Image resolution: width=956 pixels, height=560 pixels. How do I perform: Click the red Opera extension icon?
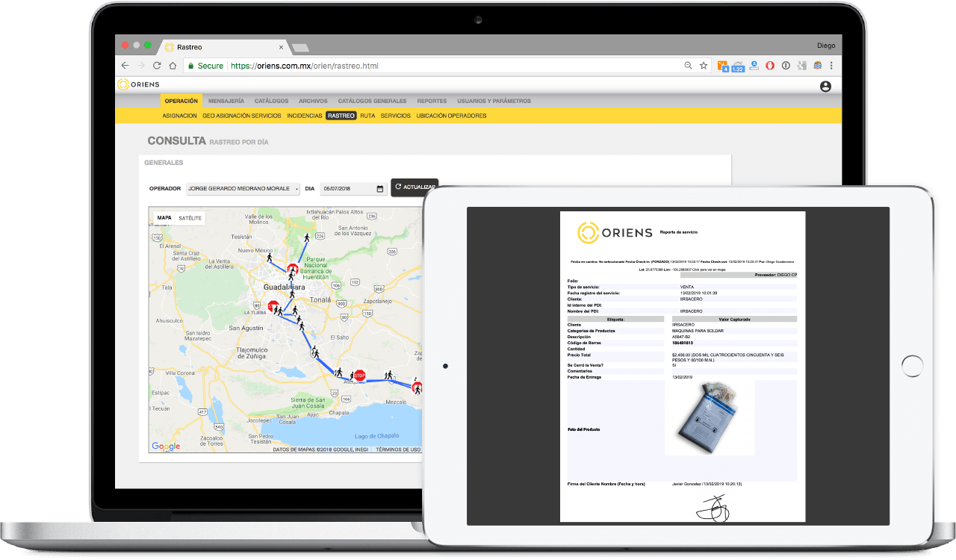769,66
